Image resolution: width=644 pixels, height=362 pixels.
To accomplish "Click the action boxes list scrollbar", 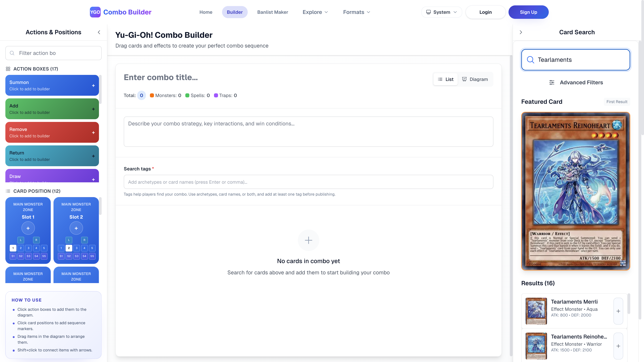I will [x=100, y=89].
